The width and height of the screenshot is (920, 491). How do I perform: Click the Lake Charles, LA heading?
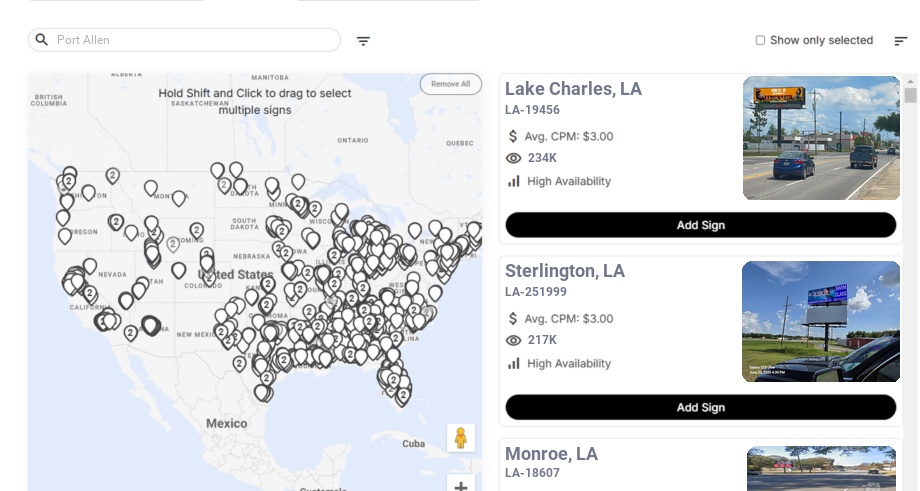coord(573,89)
